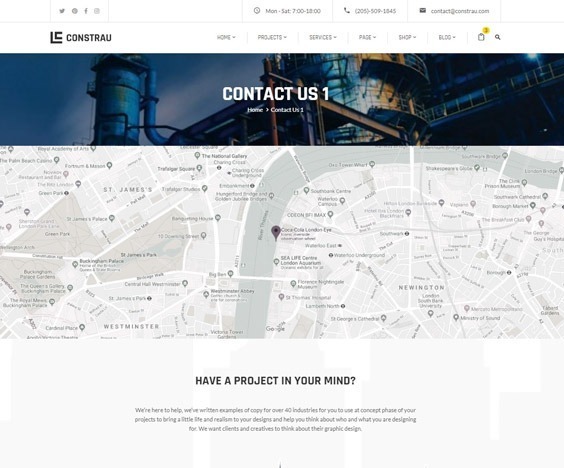Click the St Thomas' Hospital map marker
564x468 pixels.
pos(281,297)
